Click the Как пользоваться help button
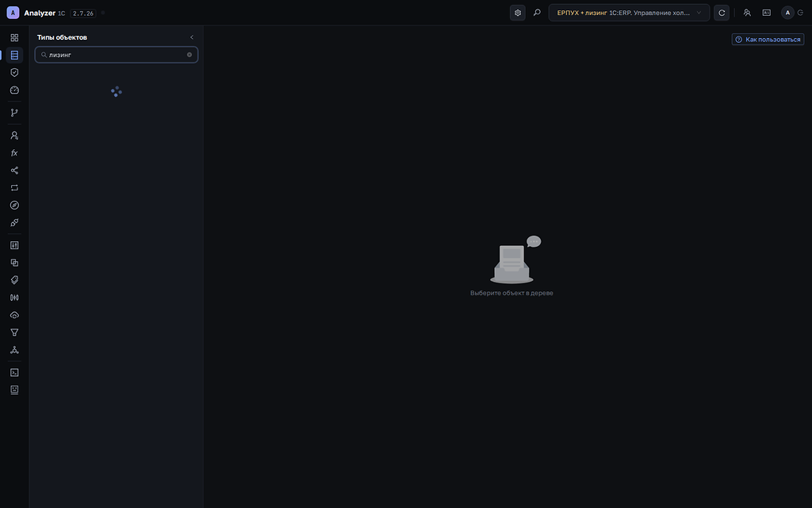 click(x=768, y=40)
